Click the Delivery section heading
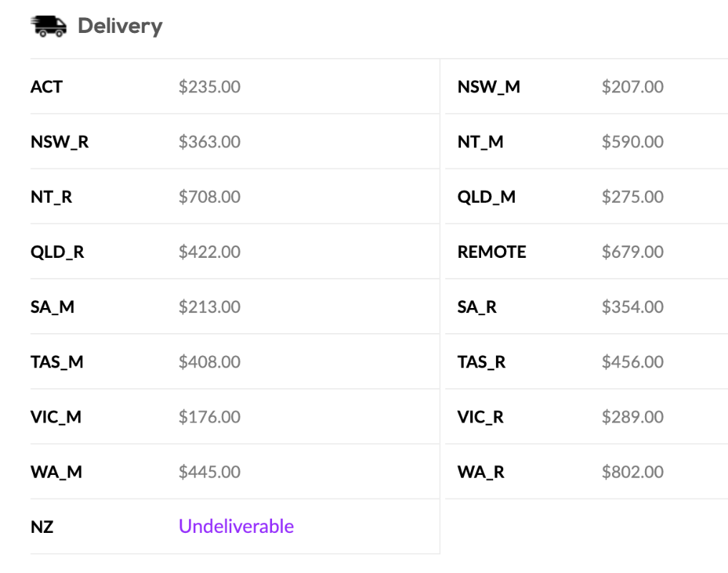Viewport: 728px width, 573px height. 120,26
